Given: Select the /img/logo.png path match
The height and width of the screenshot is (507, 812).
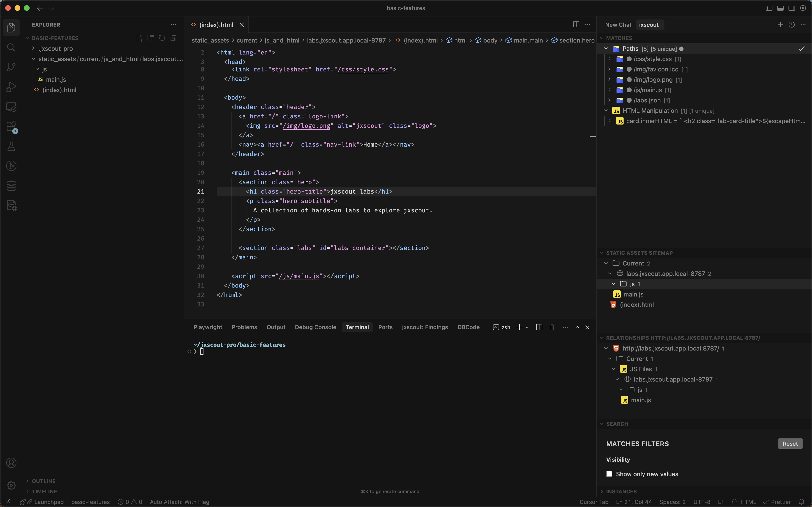Looking at the screenshot, I should [653, 80].
